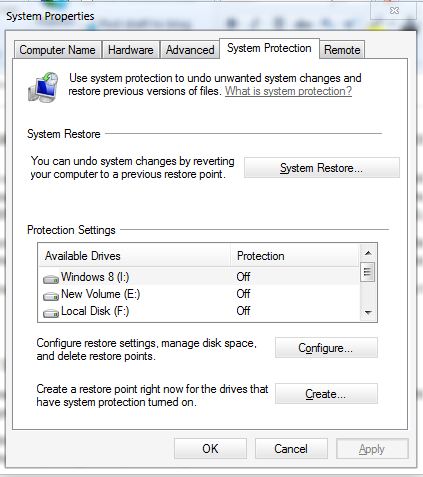
Task: Open the 'What is system protection?' link
Action: pyautogui.click(x=288, y=91)
